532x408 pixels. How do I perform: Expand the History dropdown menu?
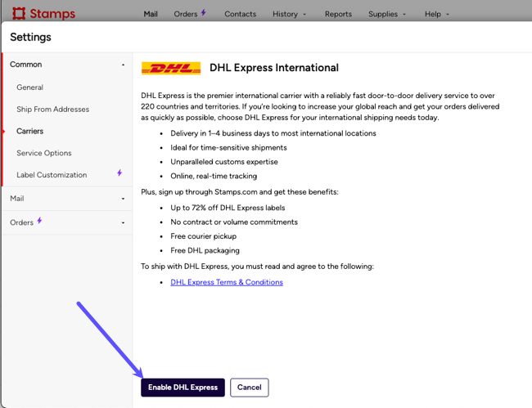(290, 14)
